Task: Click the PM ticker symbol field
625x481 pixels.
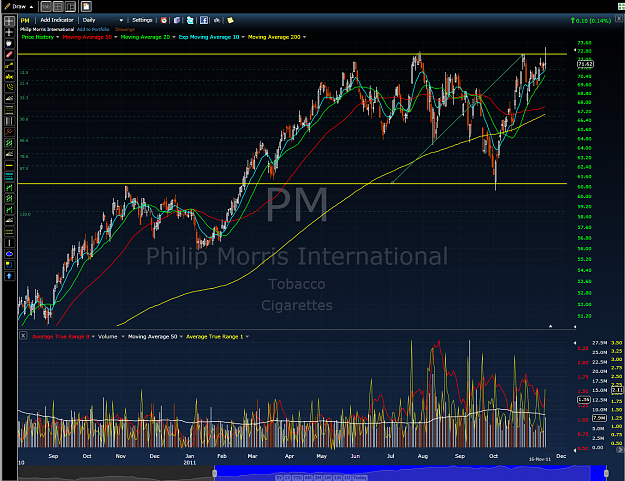Action: click(26, 20)
